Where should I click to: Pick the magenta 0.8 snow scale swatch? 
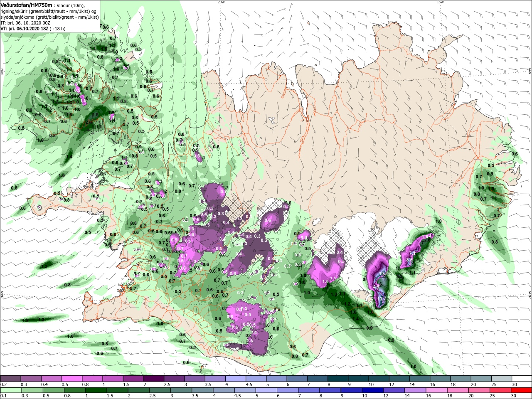[92, 379]
